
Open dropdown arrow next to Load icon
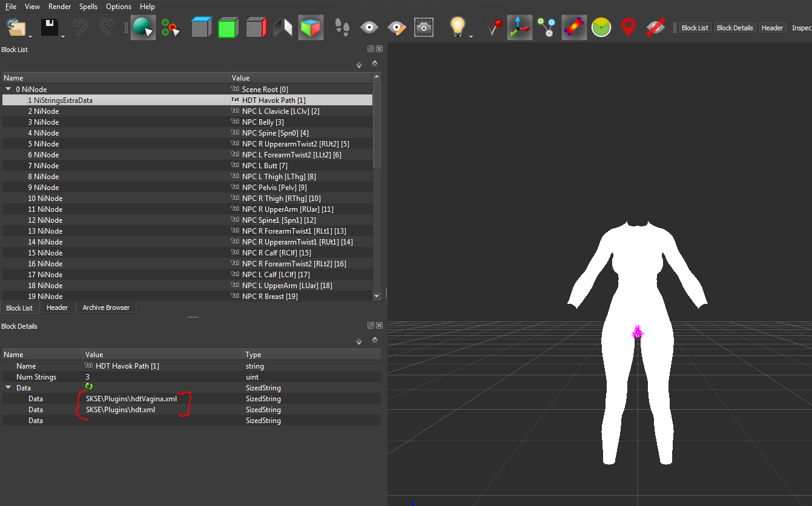(x=30, y=37)
